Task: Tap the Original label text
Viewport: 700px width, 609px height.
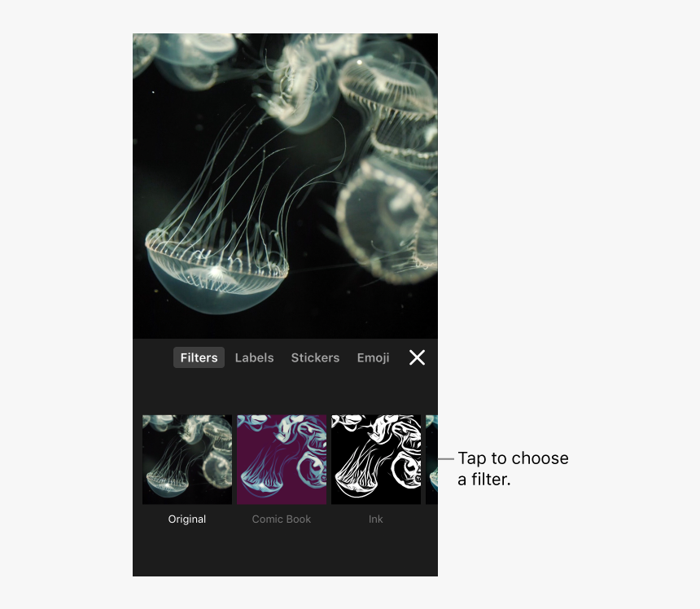Action: click(x=187, y=519)
